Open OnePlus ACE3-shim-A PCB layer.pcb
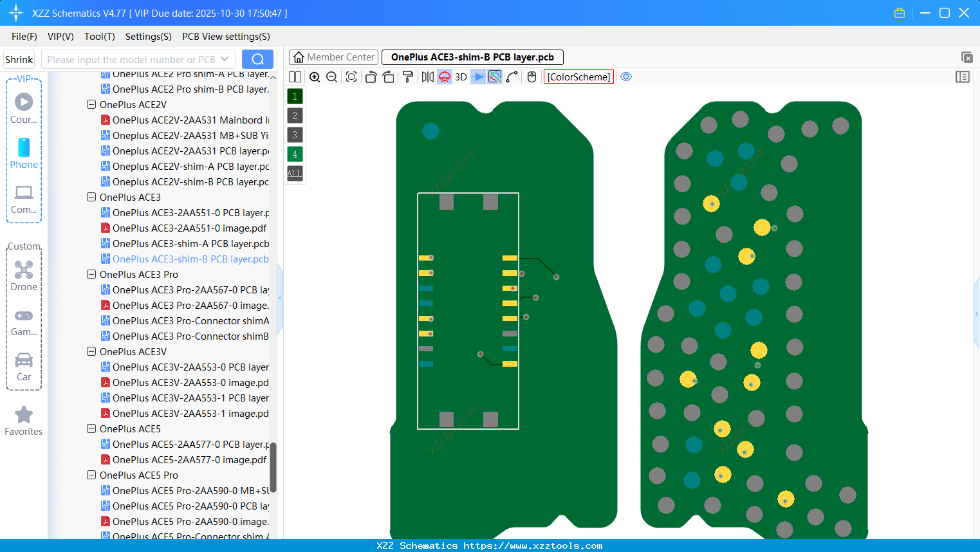This screenshot has width=980, height=552. pyautogui.click(x=185, y=243)
